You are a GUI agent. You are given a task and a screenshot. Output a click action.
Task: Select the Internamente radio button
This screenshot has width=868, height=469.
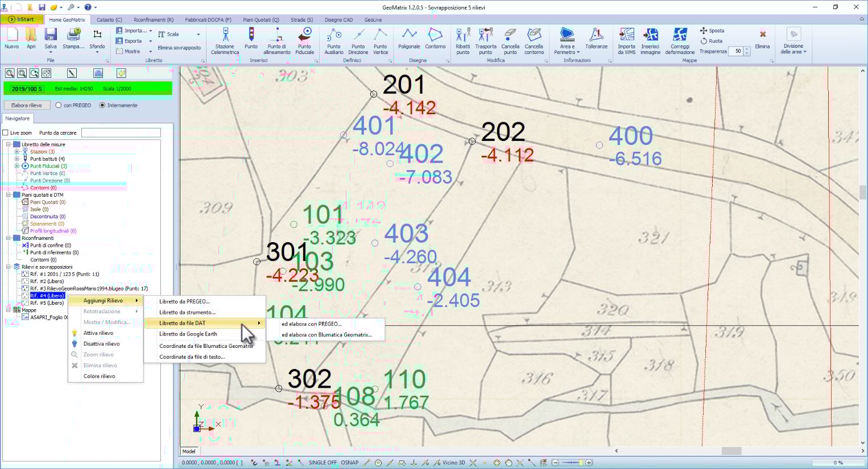pos(103,105)
